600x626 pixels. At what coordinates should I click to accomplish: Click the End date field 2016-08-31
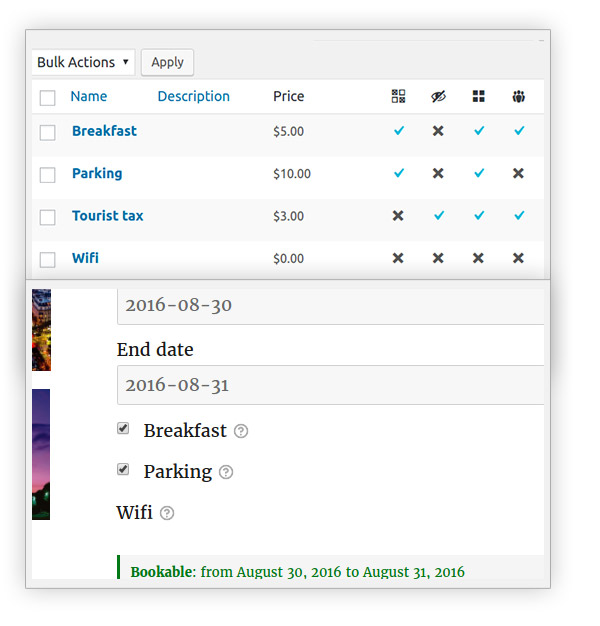point(331,385)
